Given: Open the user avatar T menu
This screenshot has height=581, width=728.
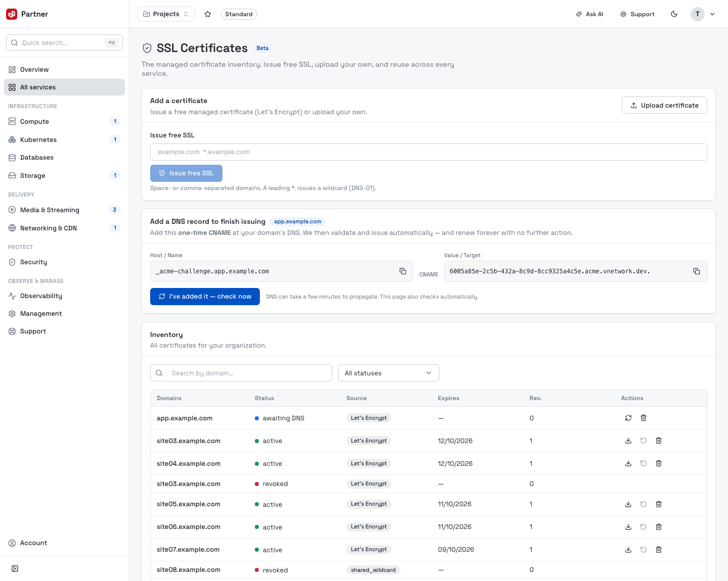Looking at the screenshot, I should point(703,14).
